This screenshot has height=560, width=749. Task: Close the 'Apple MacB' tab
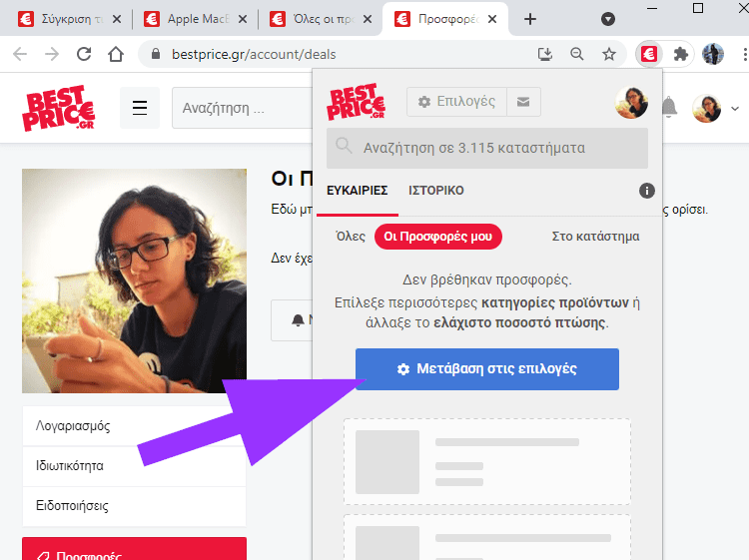pyautogui.click(x=243, y=19)
